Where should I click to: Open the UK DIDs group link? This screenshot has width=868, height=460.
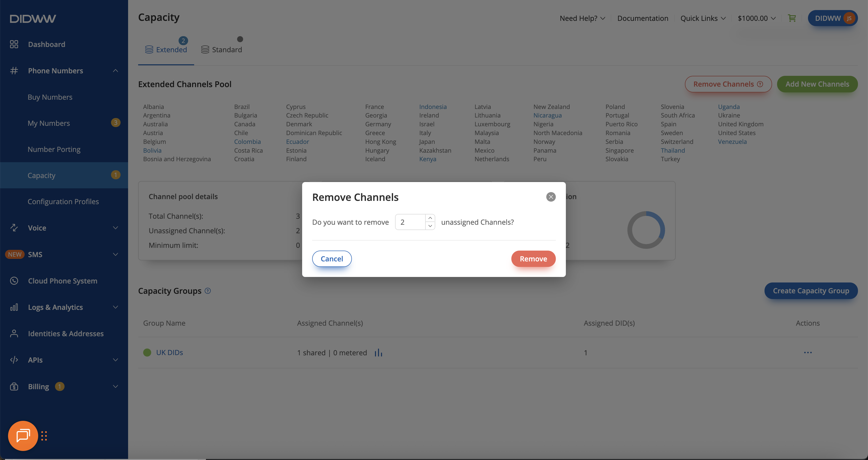pos(170,352)
